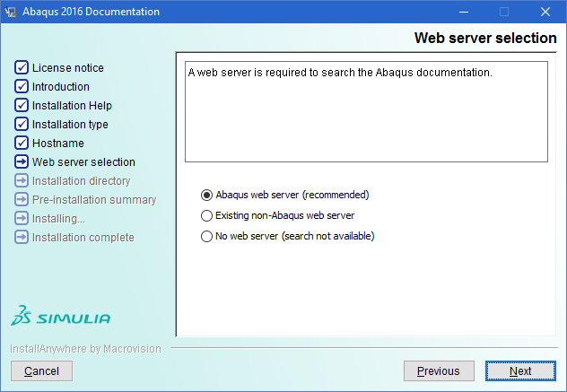Click the Hostname step label

coord(58,144)
